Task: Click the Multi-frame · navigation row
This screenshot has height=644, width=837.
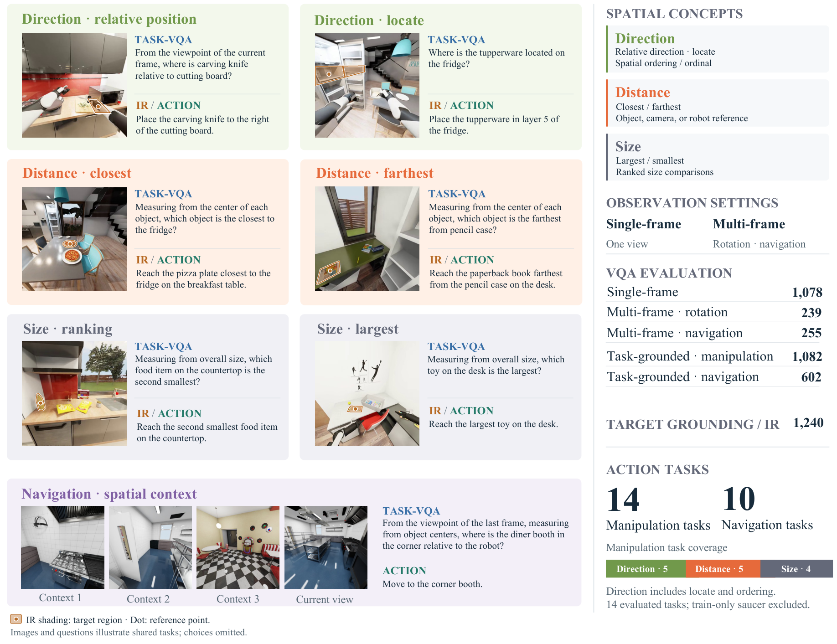Action: click(x=714, y=333)
